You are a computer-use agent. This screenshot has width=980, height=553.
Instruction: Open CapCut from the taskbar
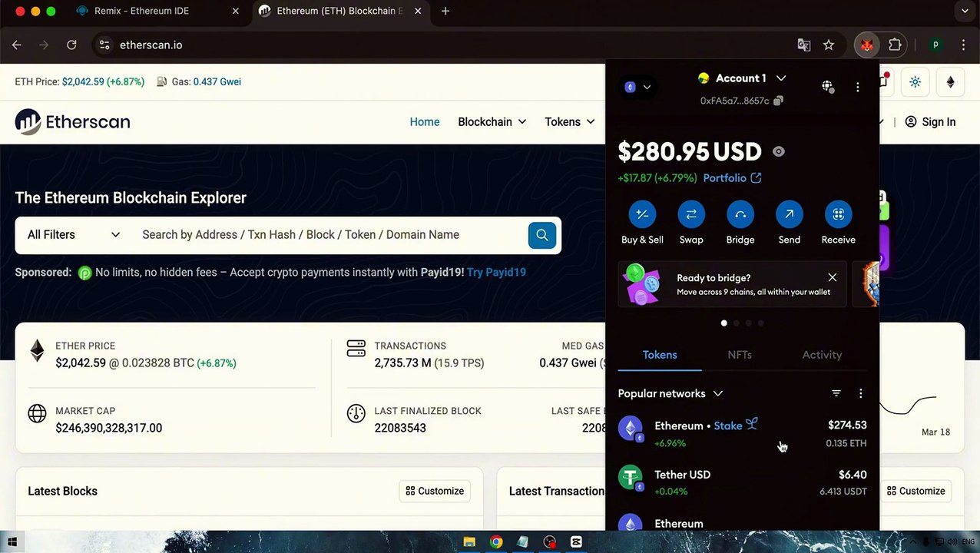pyautogui.click(x=576, y=542)
